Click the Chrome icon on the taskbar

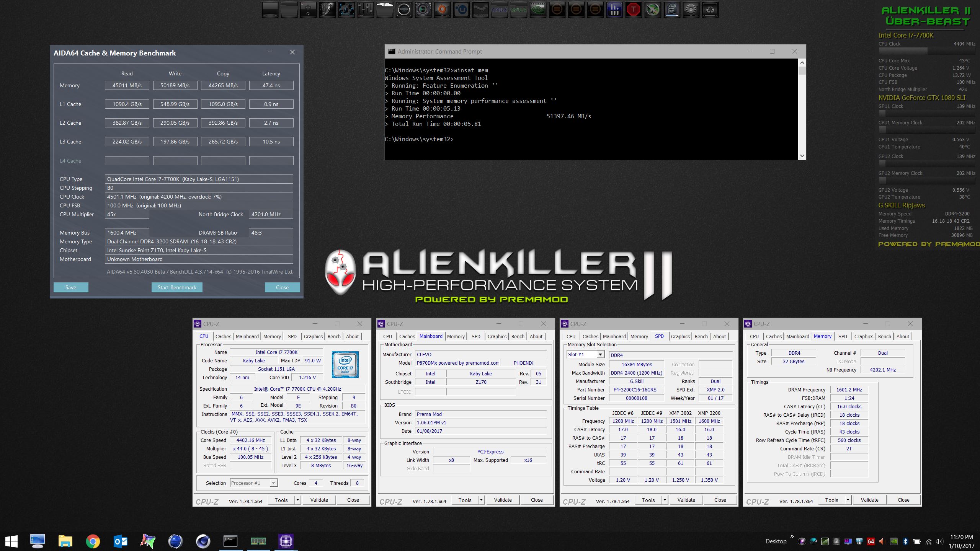pyautogui.click(x=93, y=541)
